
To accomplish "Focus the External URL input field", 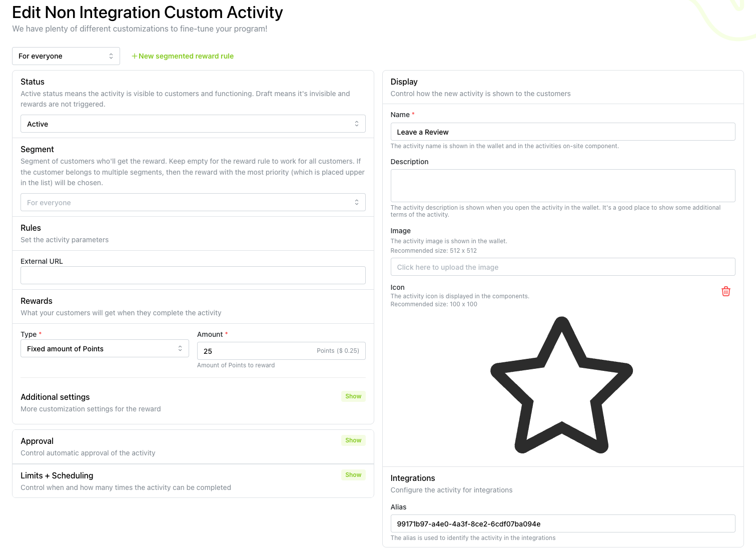I will coord(193,275).
